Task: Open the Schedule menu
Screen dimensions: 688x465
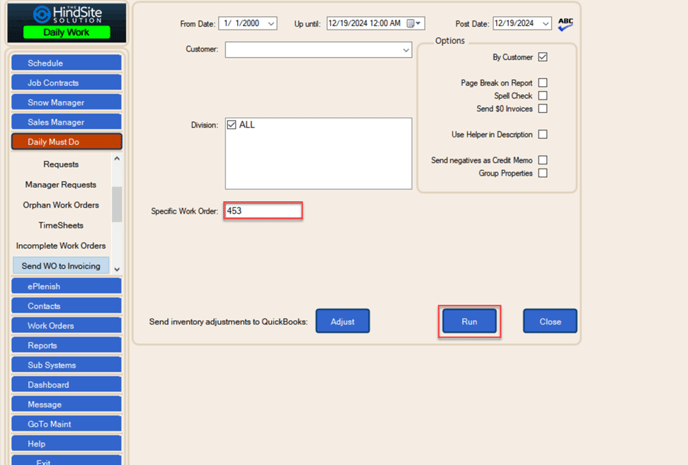Action: (x=66, y=63)
